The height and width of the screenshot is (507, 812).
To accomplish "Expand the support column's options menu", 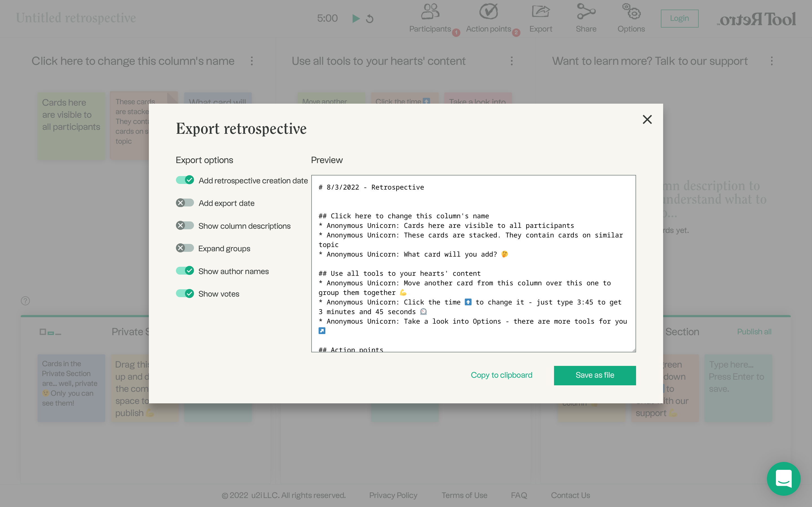I will (x=771, y=61).
